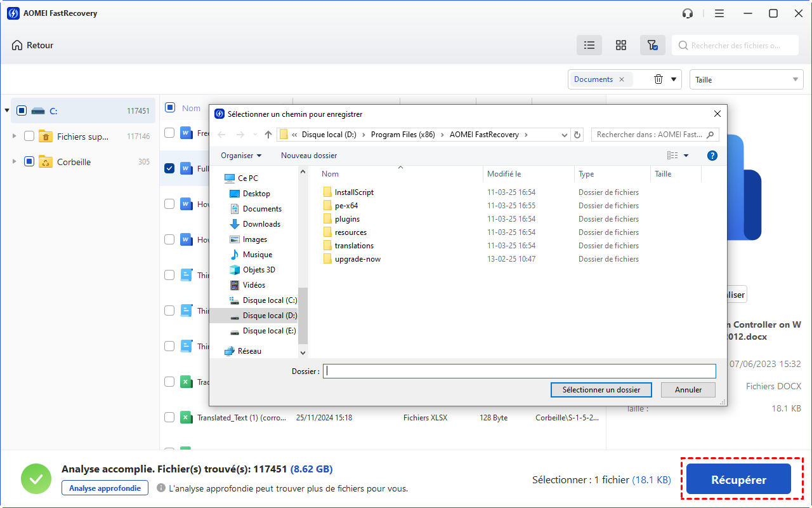Screen dimensions: 812x508
Task: Remove the Documents filter tag
Action: click(622, 79)
